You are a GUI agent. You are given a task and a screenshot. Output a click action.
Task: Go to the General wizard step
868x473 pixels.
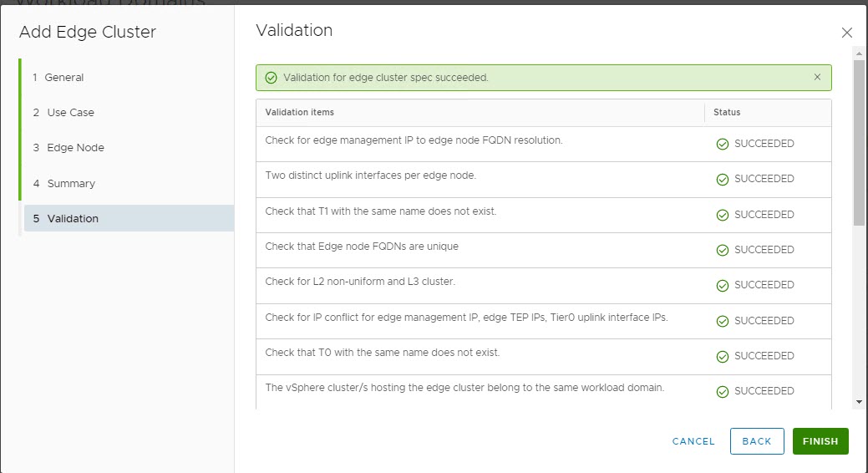64,77
